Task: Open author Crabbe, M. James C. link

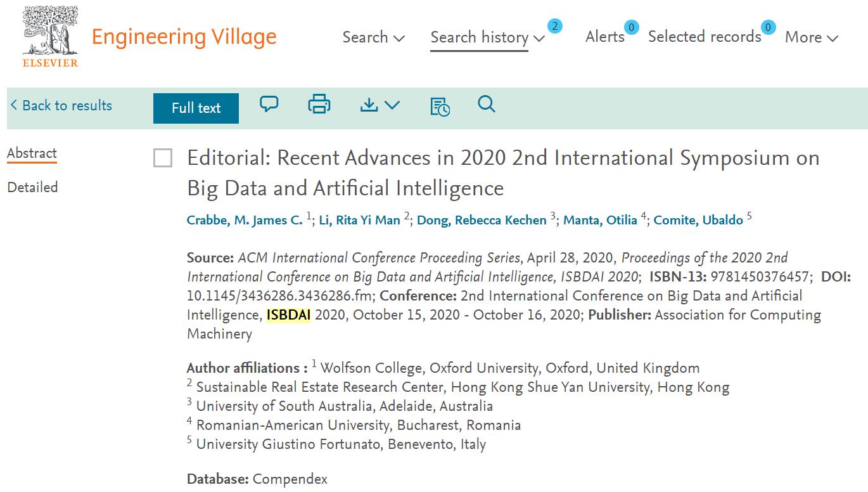Action: (245, 221)
